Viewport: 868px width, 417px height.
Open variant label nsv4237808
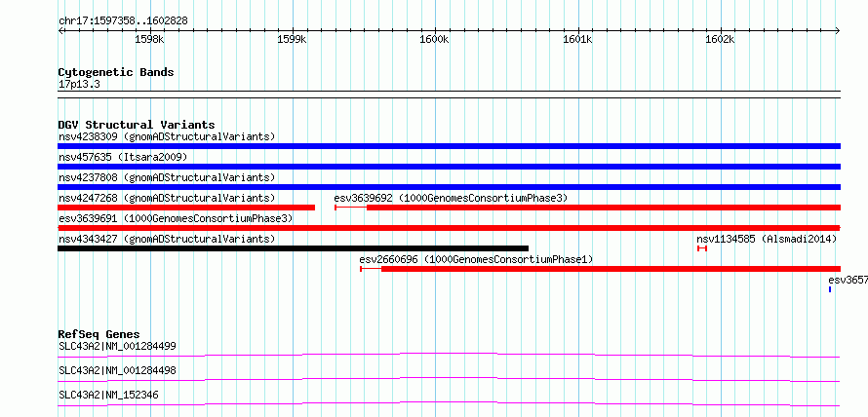pos(167,177)
